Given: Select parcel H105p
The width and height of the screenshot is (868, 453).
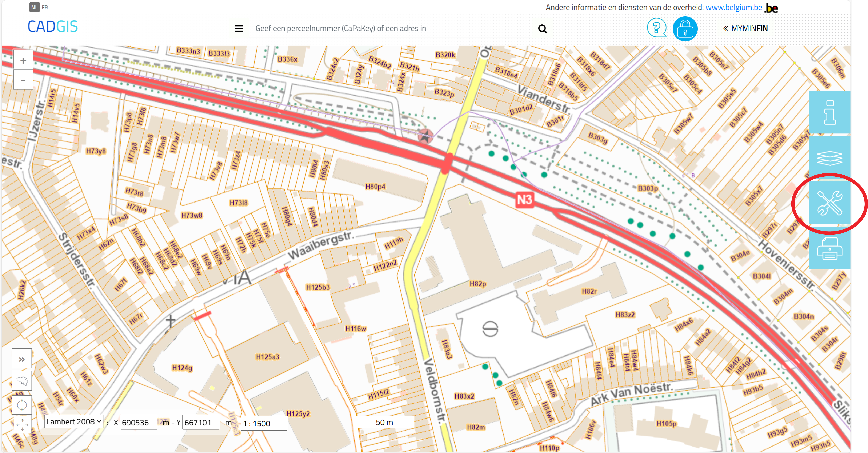Looking at the screenshot, I should click(666, 423).
